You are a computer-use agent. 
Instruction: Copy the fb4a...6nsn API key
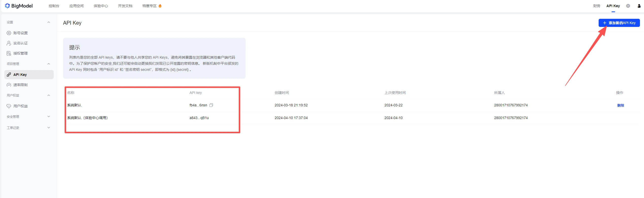point(211,105)
